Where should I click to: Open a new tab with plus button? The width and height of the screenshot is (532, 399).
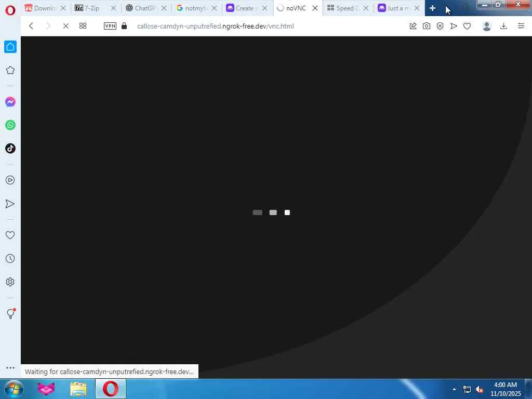click(x=432, y=8)
